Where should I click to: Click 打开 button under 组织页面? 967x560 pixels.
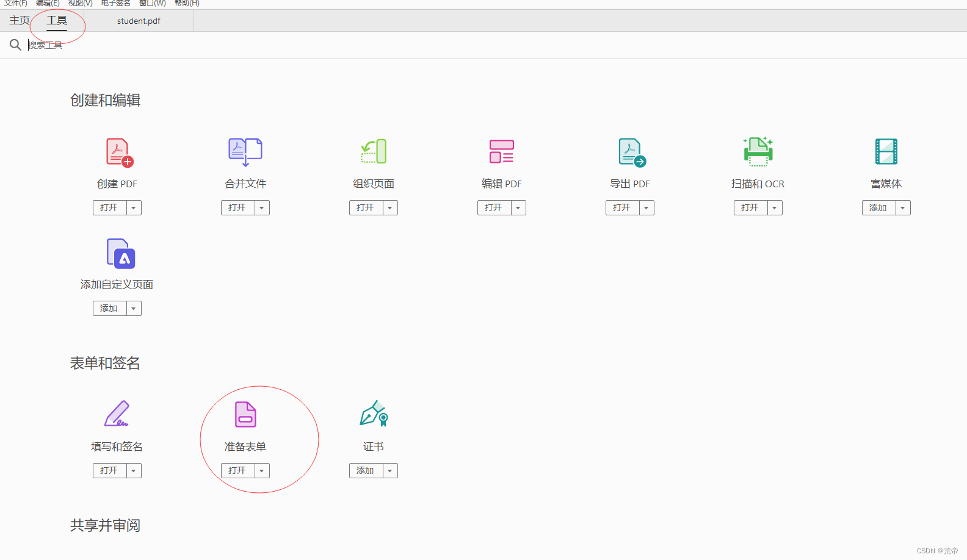pos(366,208)
